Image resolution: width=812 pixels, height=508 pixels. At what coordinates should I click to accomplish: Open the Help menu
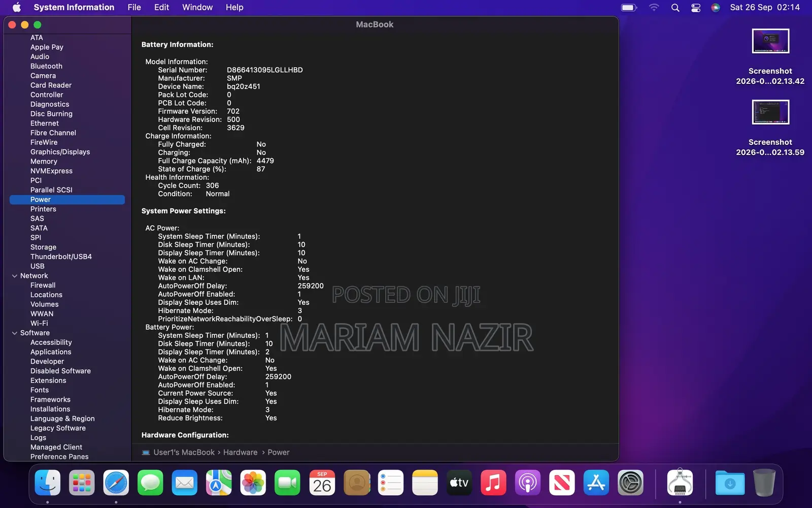[x=234, y=7]
